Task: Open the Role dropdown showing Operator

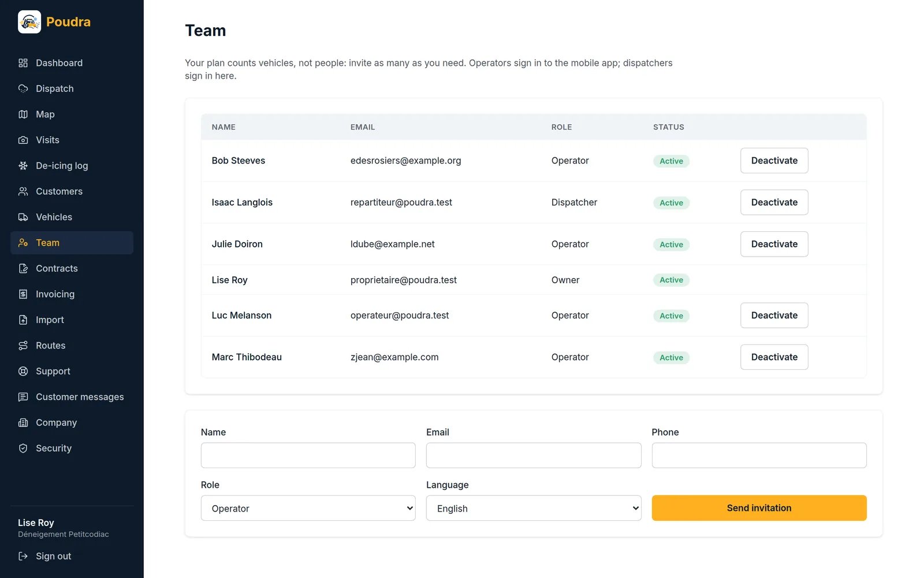Action: (x=308, y=508)
